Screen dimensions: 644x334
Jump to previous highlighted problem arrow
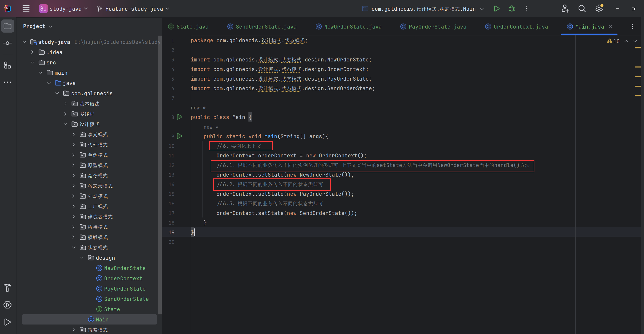pos(626,41)
